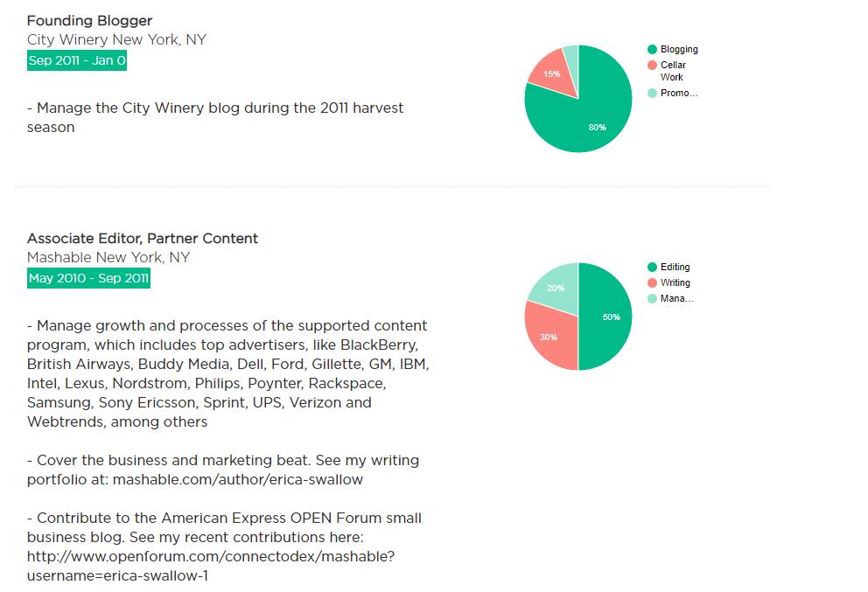This screenshot has width=868, height=592.
Task: Click the May 2010 - Sep 2011 date badge
Action: (x=88, y=279)
